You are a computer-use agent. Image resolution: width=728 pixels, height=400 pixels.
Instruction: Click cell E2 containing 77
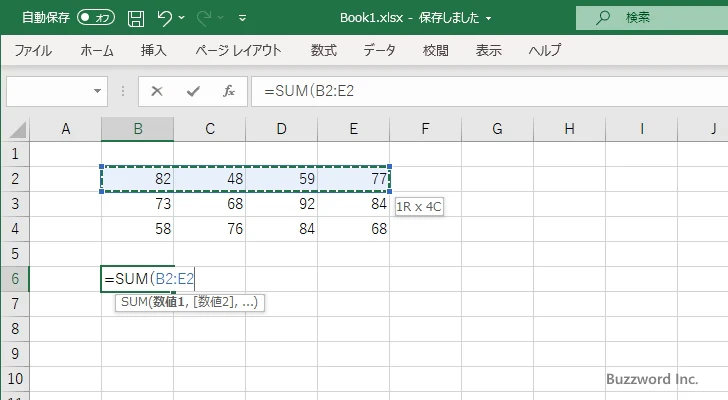[354, 179]
